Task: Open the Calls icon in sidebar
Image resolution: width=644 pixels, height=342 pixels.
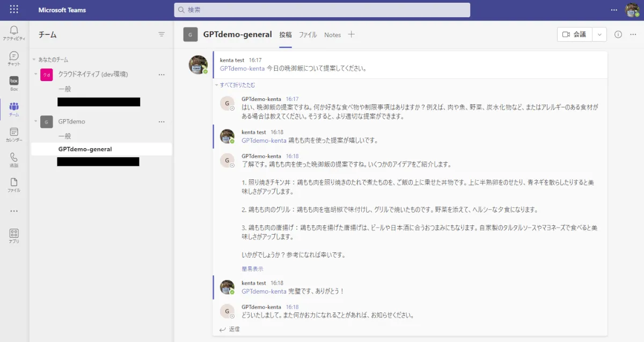Action: click(x=14, y=159)
